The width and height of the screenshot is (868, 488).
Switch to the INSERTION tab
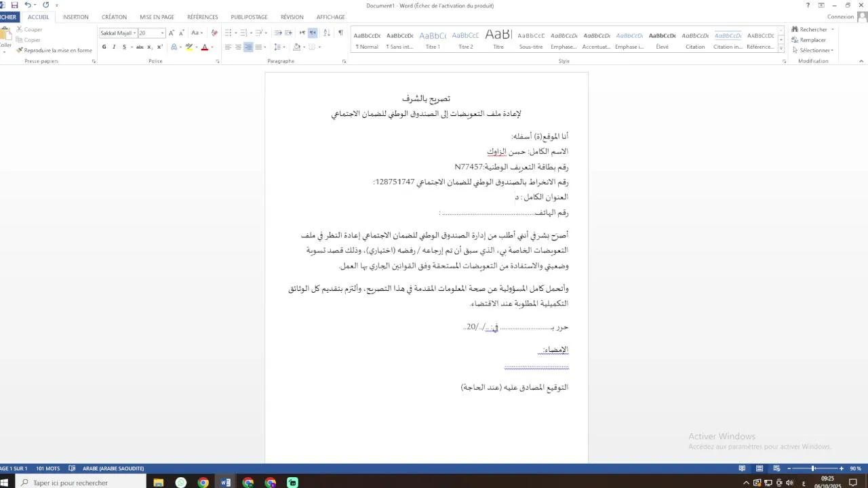(x=75, y=17)
